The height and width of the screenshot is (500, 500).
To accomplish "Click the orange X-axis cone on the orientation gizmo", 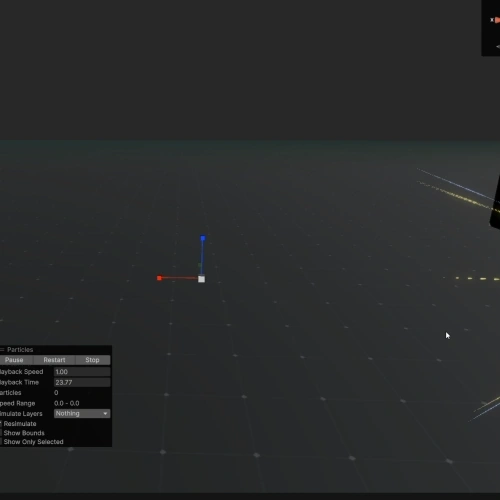I will pos(497,20).
